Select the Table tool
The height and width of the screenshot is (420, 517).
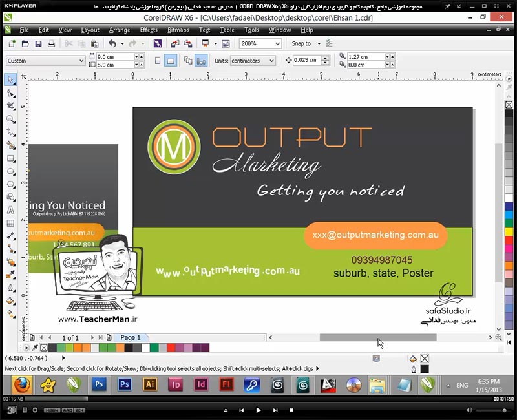(11, 223)
